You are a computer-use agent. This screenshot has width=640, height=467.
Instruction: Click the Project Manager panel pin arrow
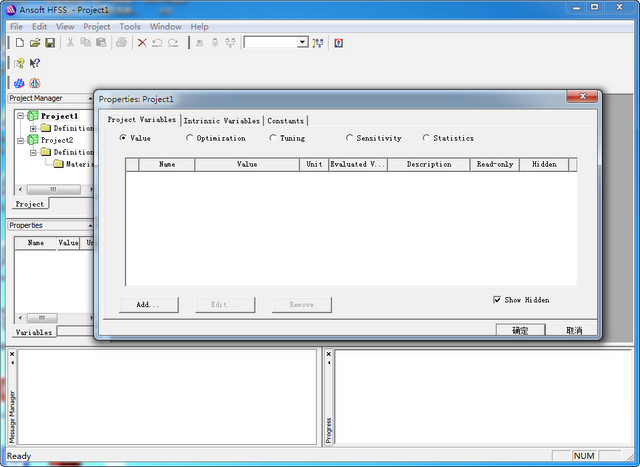(x=90, y=98)
